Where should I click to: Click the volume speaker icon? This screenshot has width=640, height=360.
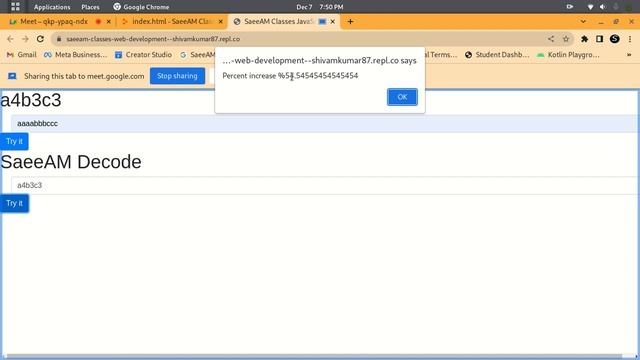602,7
